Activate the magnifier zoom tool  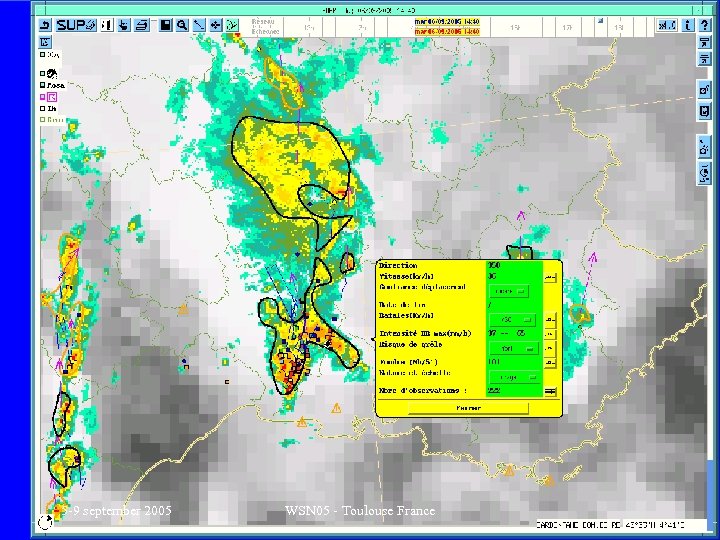click(182, 25)
